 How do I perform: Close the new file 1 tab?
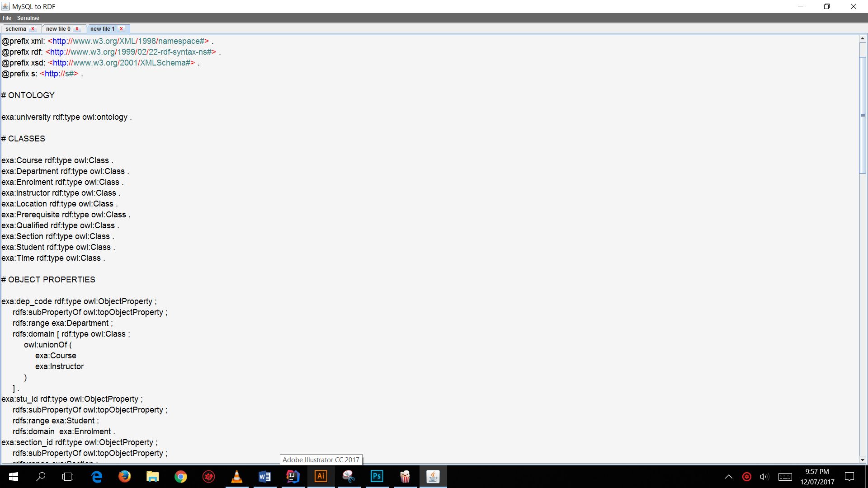tap(121, 29)
